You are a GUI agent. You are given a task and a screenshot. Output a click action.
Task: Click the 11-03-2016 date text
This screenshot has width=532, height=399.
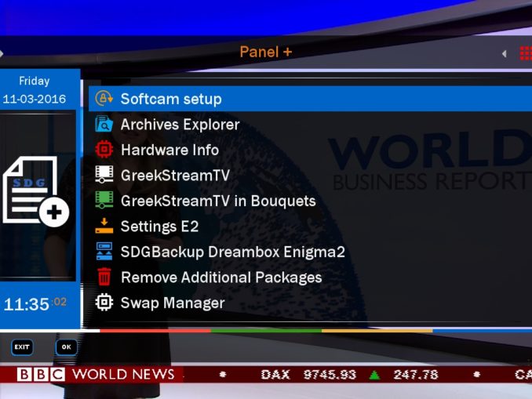click(x=35, y=99)
